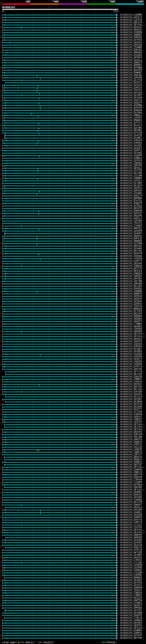Screen dimensions: 146x644
Task: Select hit label UniRef100_A7NZD9
Action: click(x=131, y=32)
